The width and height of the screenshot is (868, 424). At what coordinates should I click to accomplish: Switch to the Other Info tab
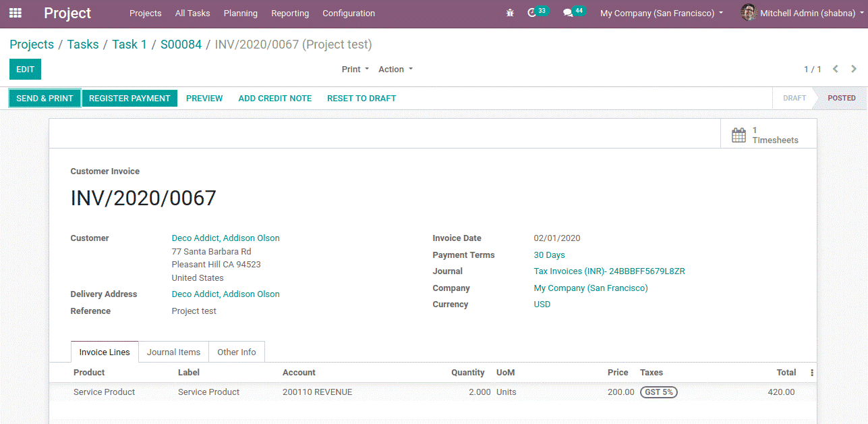pos(237,352)
